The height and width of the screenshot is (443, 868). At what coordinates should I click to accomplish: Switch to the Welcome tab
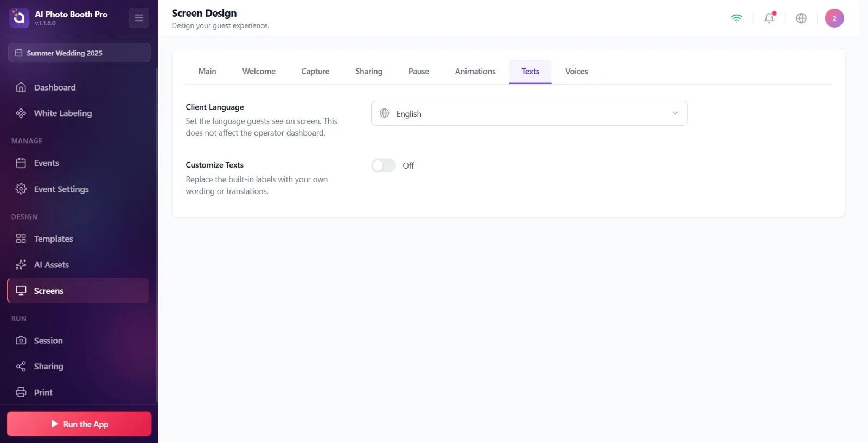(259, 72)
